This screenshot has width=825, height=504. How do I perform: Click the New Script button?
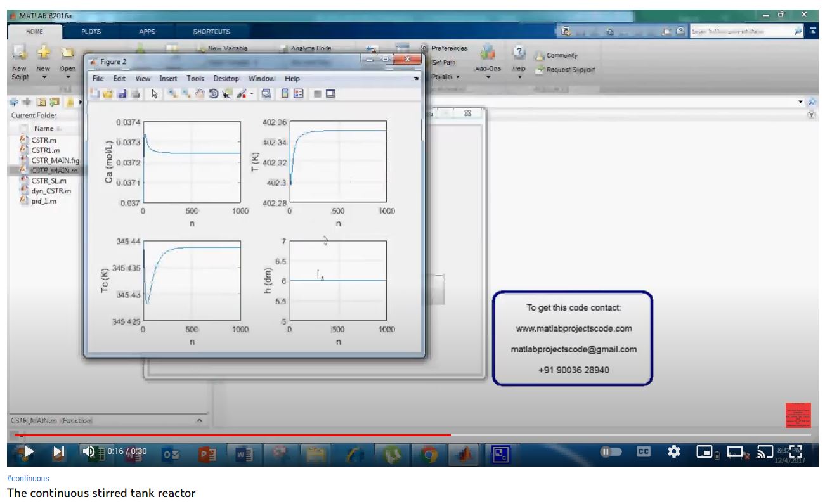(x=20, y=61)
